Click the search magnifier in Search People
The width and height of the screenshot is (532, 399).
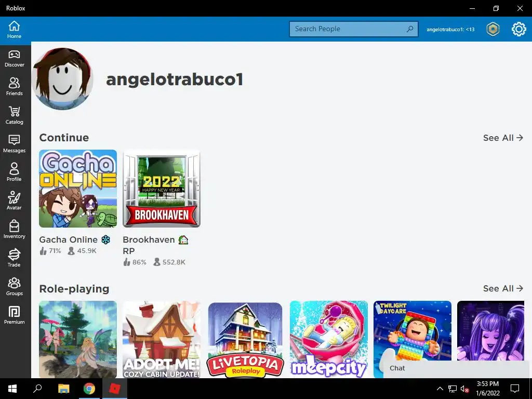click(410, 29)
